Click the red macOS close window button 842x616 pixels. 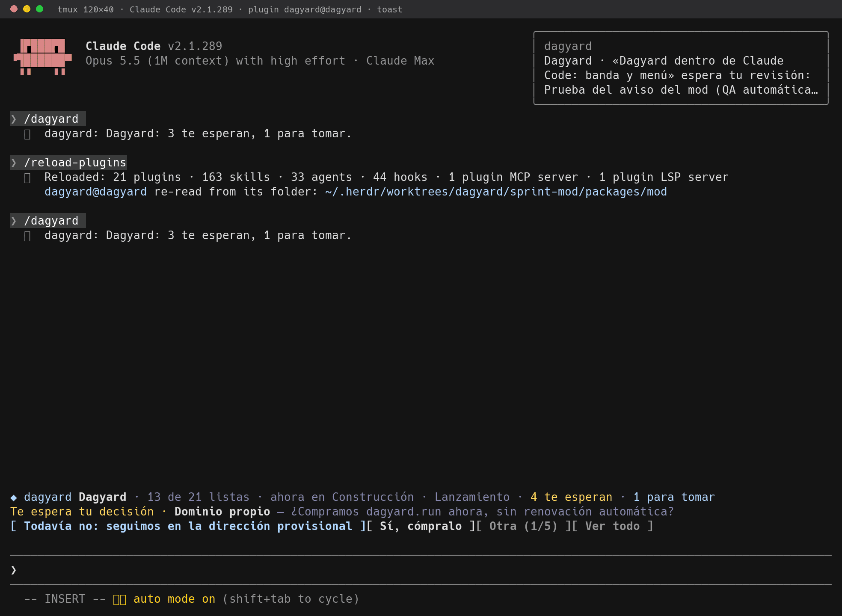click(x=14, y=9)
